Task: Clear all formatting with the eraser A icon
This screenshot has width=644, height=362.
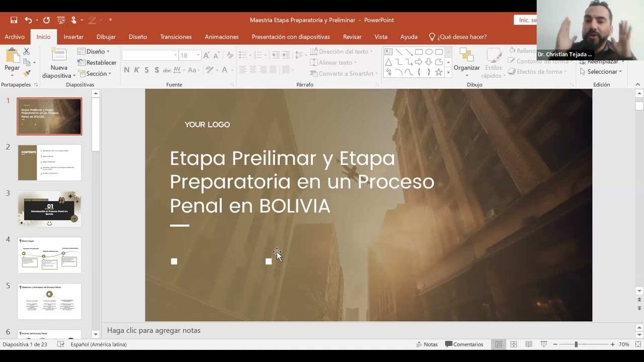Action: pos(230,55)
